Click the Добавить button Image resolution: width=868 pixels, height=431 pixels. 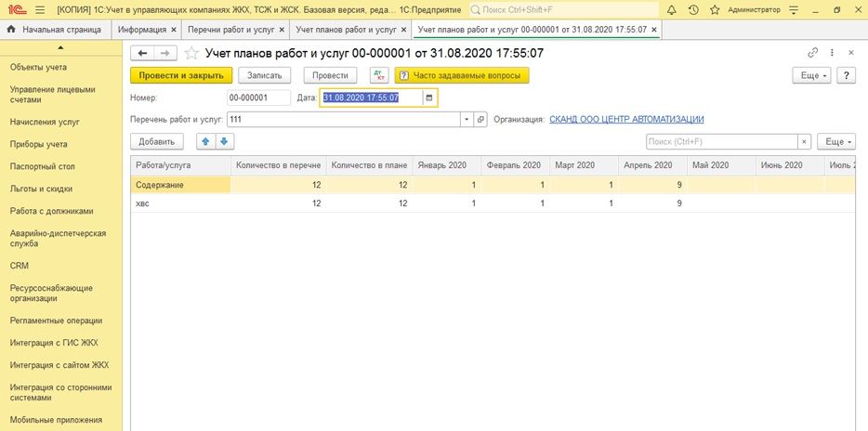pyautogui.click(x=157, y=141)
